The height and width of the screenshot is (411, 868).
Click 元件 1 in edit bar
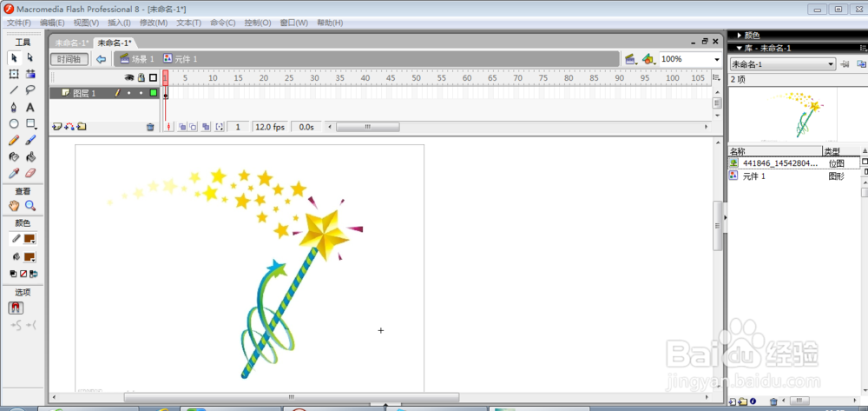pyautogui.click(x=181, y=59)
